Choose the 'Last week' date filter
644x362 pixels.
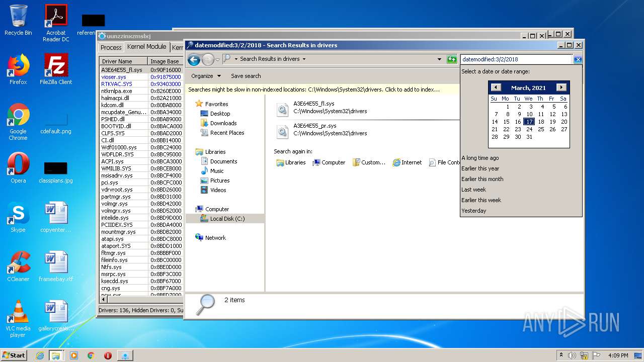coord(473,190)
